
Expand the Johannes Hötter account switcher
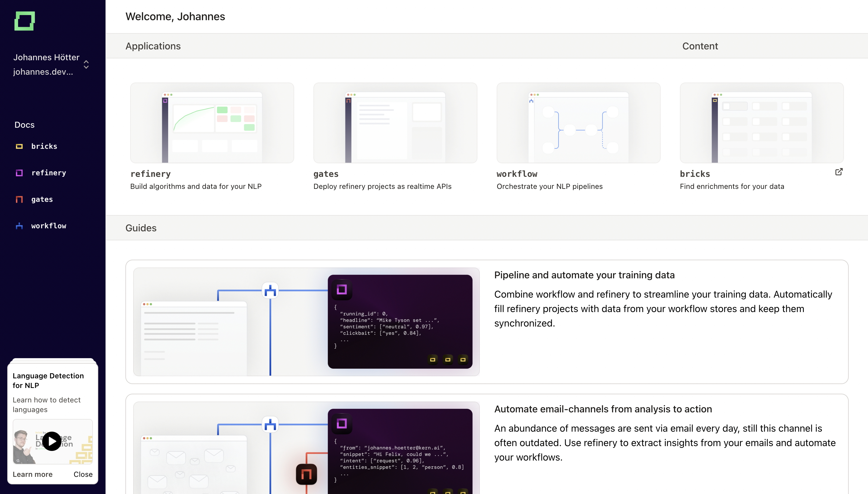pos(86,64)
